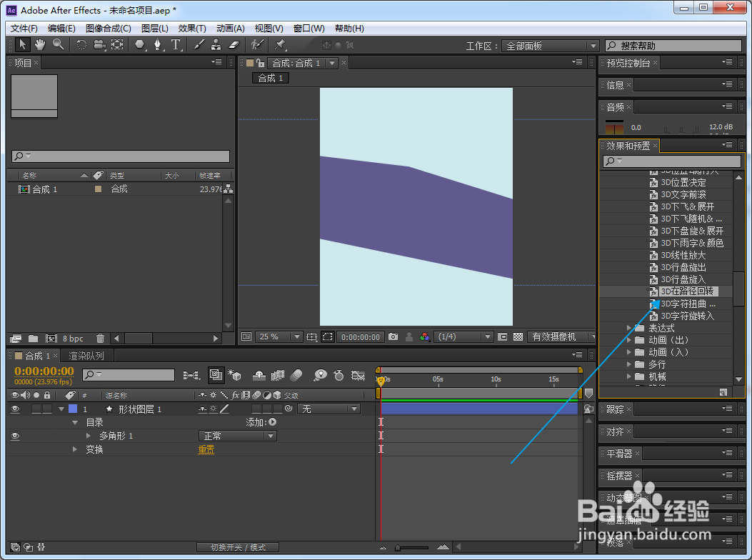Open the 图层(L) menu
752x560 pixels.
[154, 29]
